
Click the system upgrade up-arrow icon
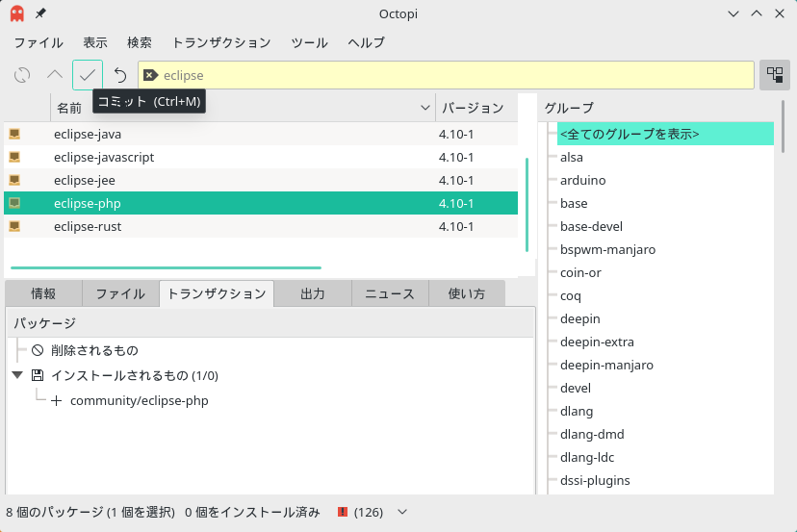pos(55,75)
